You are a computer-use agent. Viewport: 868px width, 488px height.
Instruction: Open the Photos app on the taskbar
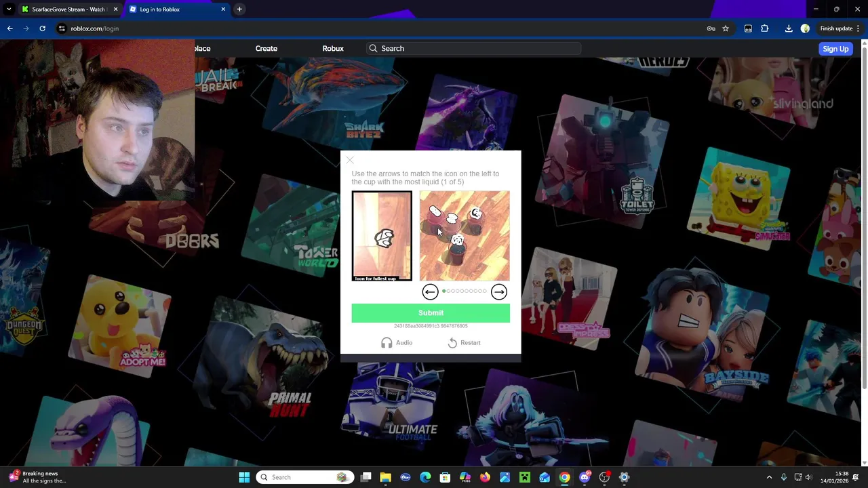(x=505, y=477)
